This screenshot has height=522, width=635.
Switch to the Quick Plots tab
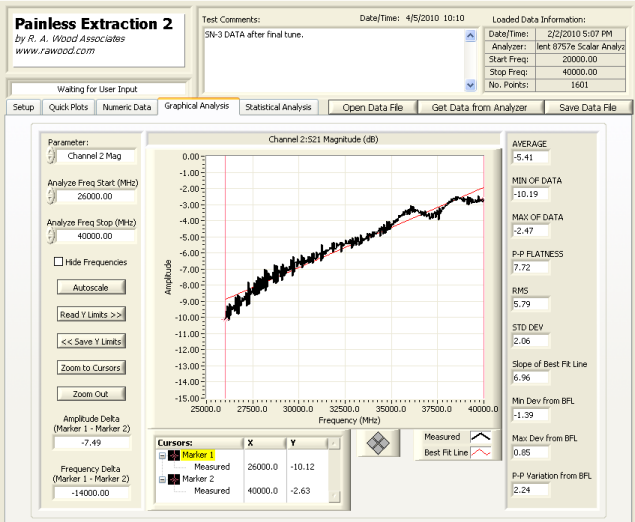[x=68, y=107]
